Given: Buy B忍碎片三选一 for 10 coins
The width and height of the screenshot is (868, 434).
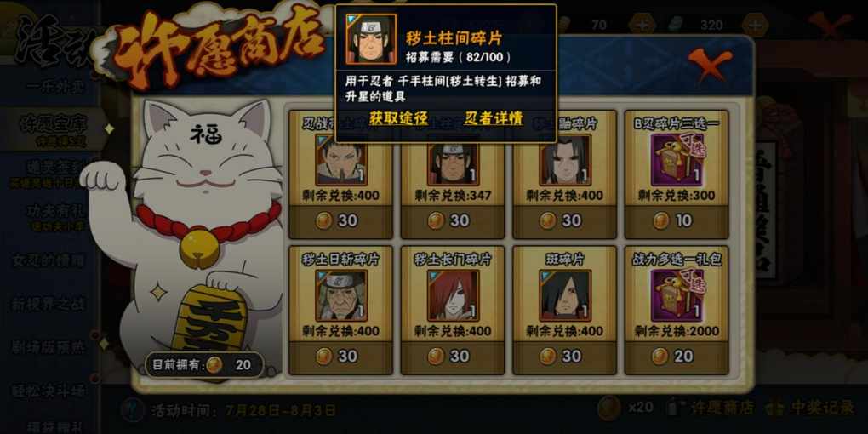Looking at the screenshot, I should [x=677, y=220].
